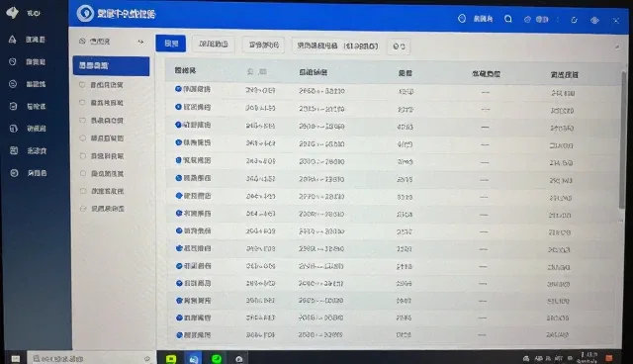The height and width of the screenshot is (364, 633).
Task: Open search via magnifier icon in header
Action: tap(507, 19)
